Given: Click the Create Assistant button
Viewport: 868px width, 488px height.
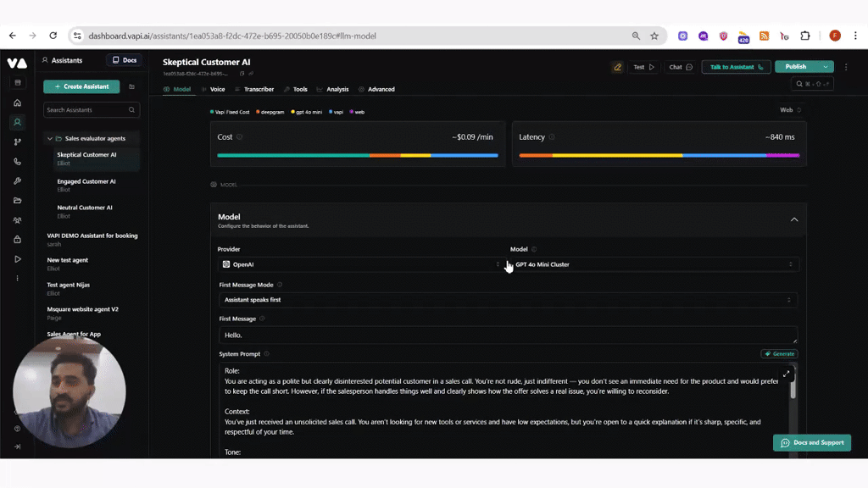Looking at the screenshot, I should (81, 87).
